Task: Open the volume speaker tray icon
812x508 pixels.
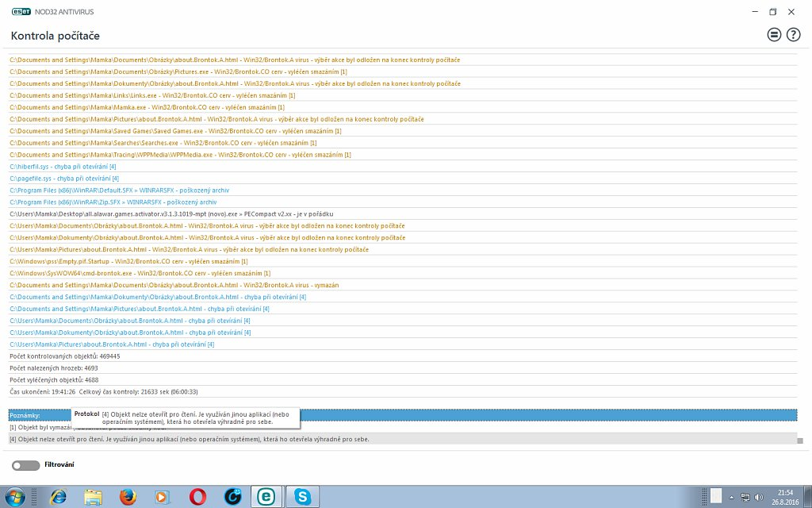Action: [759, 497]
